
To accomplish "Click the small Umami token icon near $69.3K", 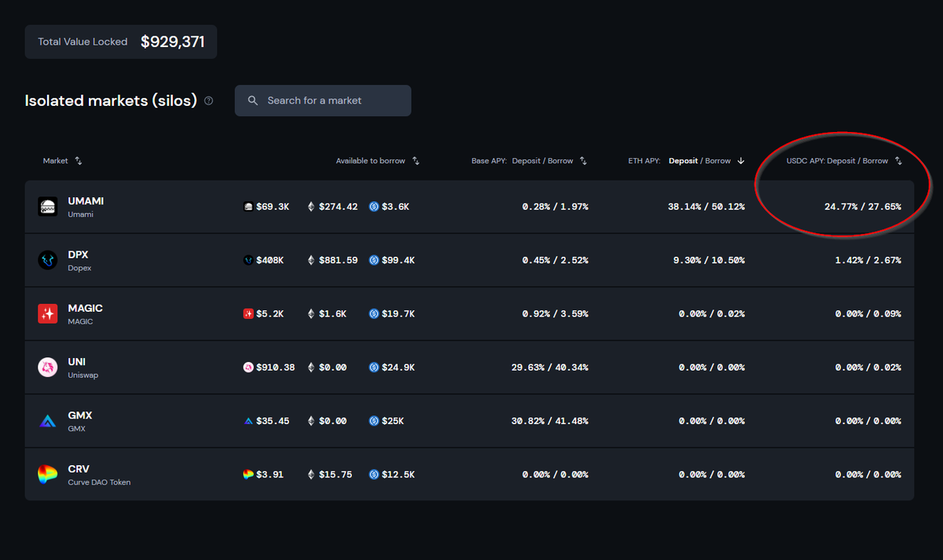I will [248, 207].
